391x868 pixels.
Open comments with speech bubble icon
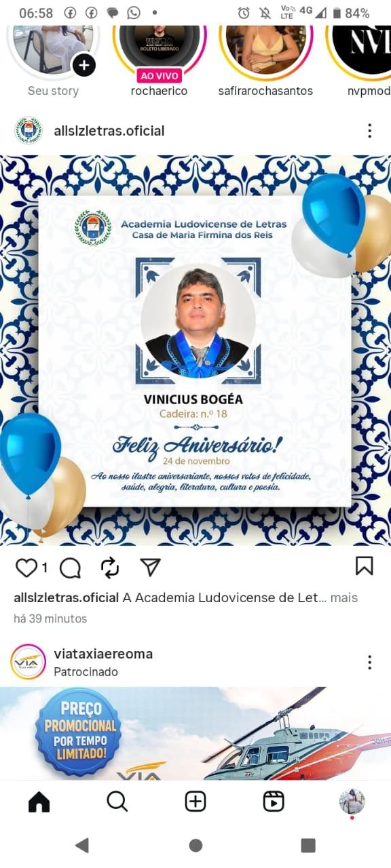(70, 568)
